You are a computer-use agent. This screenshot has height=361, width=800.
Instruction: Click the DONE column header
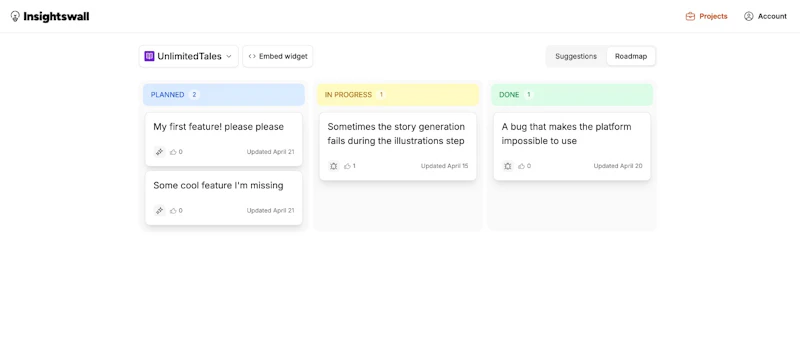click(572, 95)
